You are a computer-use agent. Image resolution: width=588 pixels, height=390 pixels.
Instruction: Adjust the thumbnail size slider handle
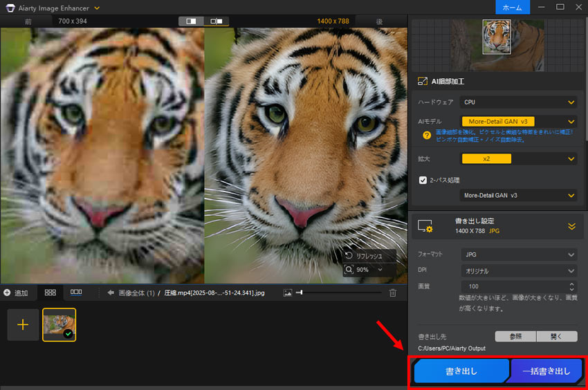300,292
